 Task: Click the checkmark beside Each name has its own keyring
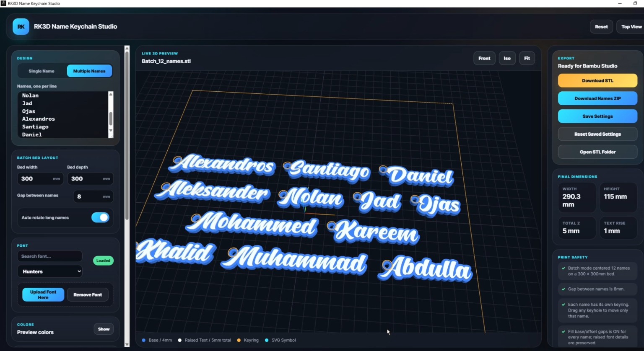[x=563, y=305]
